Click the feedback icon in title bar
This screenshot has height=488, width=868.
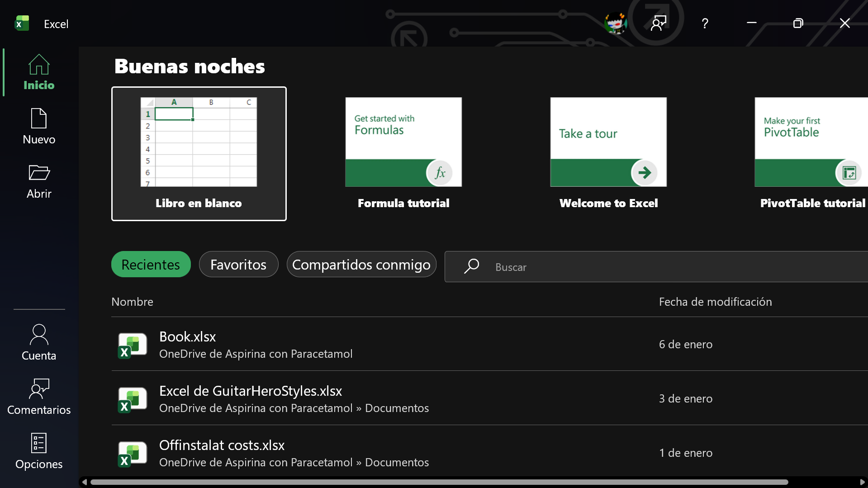[x=659, y=23]
